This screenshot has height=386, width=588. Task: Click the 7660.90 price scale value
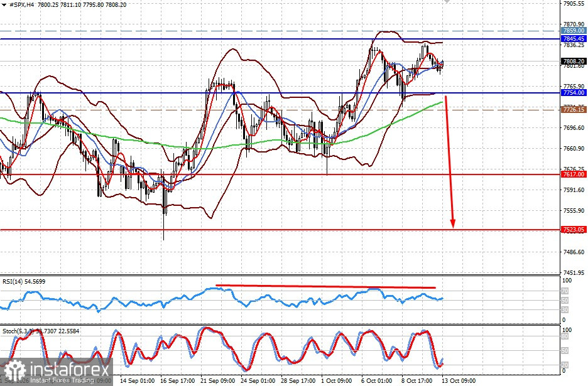tap(574, 148)
